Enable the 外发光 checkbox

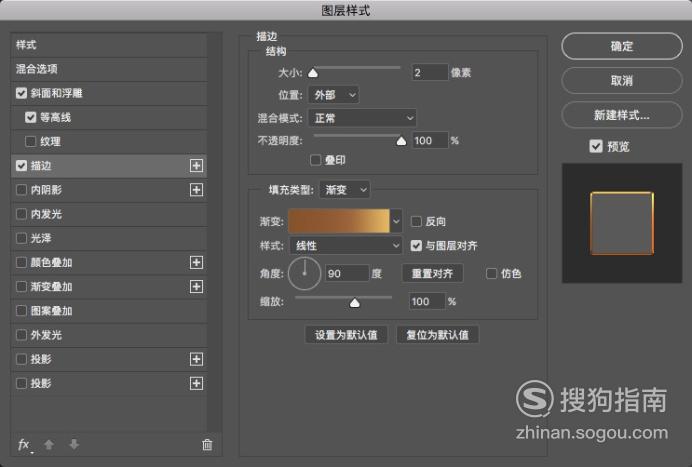(x=21, y=335)
